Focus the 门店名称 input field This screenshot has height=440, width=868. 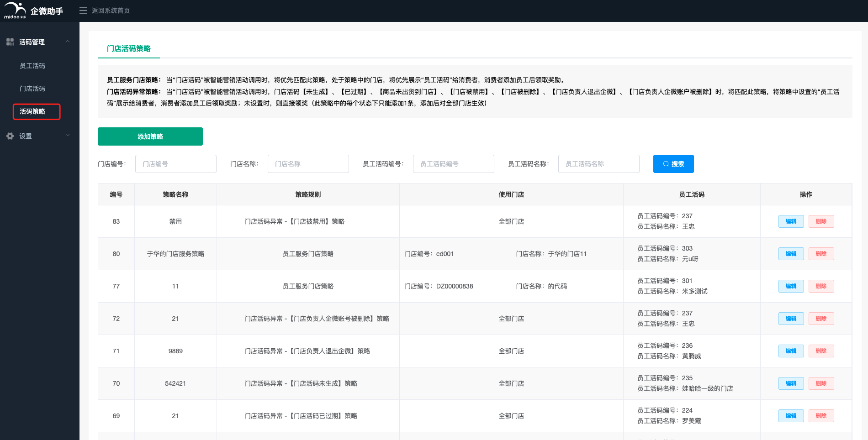pyautogui.click(x=308, y=164)
